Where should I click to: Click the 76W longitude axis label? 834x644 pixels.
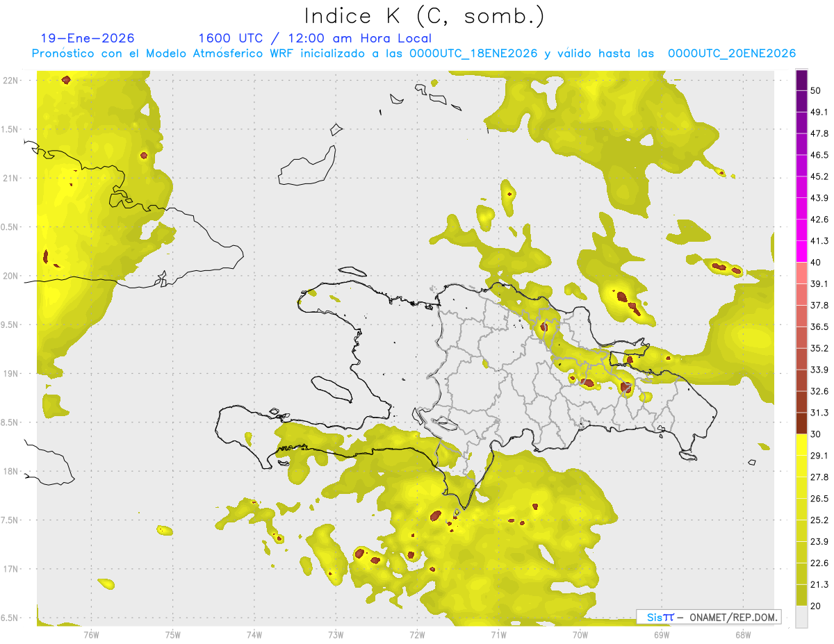coord(91,634)
